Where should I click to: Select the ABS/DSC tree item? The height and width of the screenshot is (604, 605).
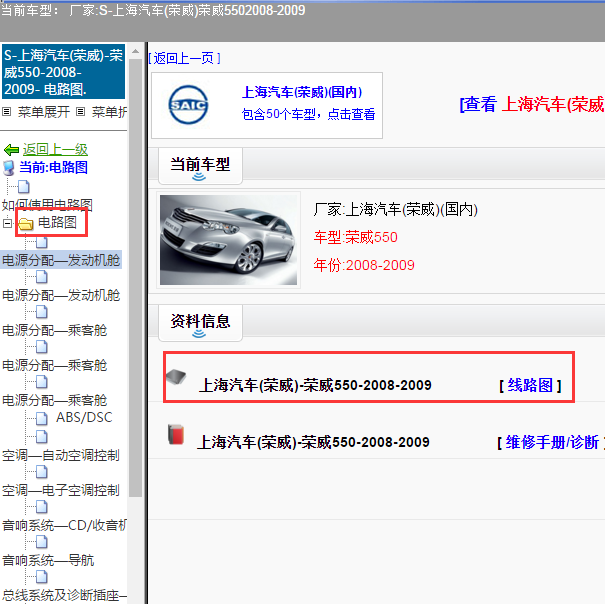(x=84, y=418)
